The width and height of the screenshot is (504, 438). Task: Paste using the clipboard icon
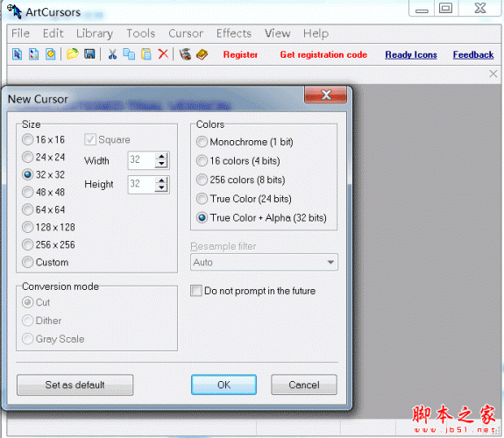146,54
